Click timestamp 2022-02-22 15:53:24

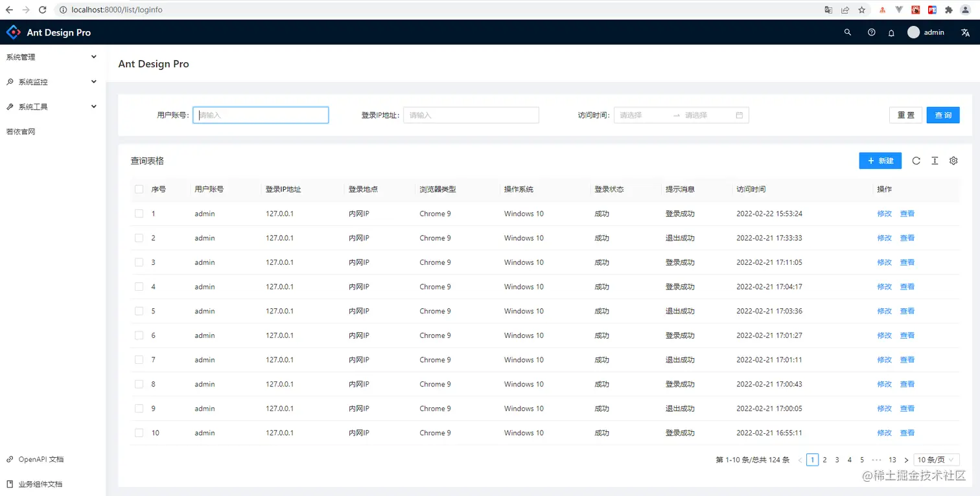tap(769, 214)
